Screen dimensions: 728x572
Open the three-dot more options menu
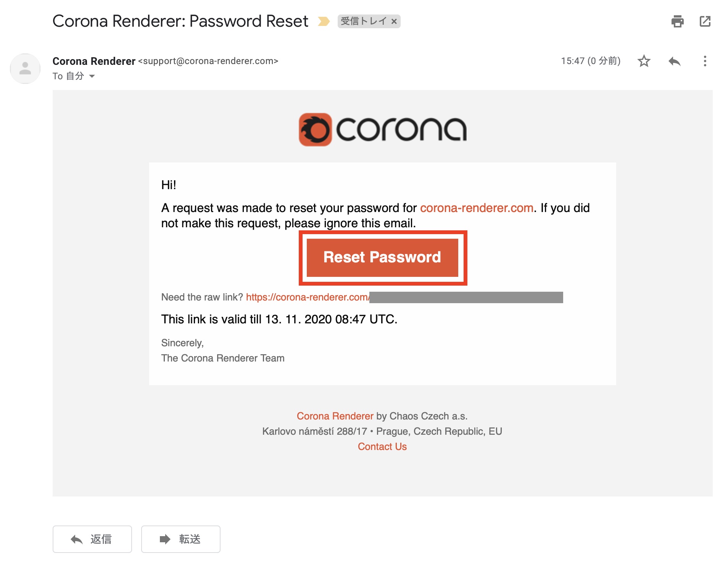coord(705,61)
